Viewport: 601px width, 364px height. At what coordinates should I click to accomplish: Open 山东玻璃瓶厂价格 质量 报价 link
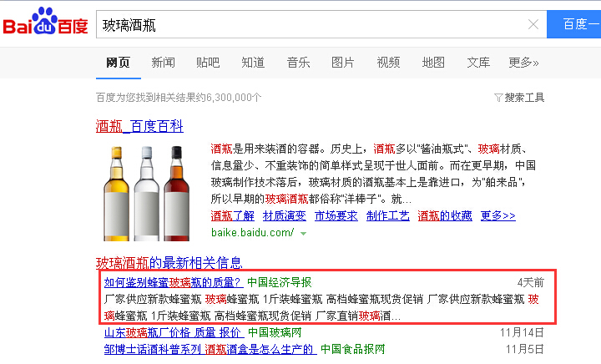[174, 332]
